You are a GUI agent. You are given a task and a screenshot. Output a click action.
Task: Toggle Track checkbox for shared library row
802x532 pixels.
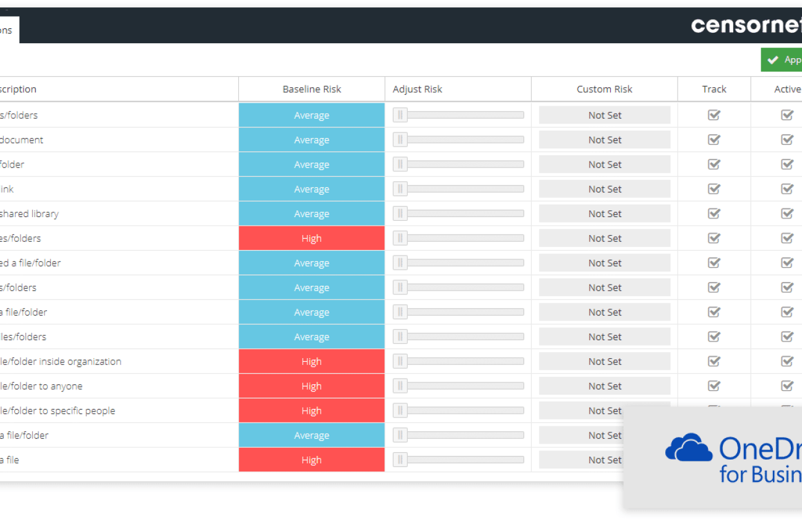[x=714, y=213]
